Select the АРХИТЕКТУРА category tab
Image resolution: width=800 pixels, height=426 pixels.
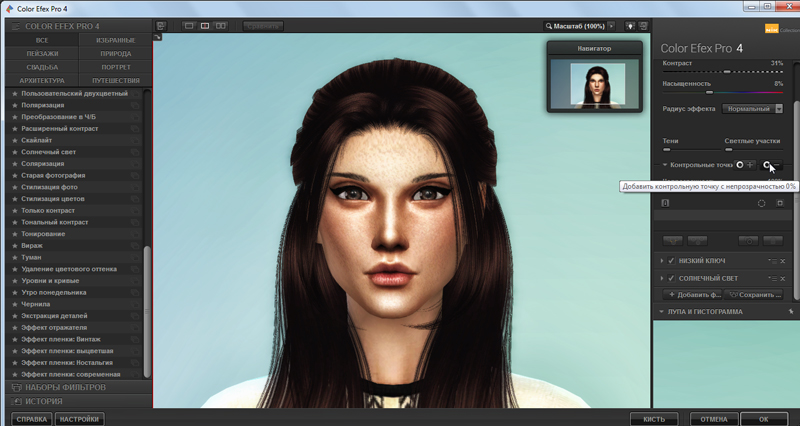click(42, 81)
